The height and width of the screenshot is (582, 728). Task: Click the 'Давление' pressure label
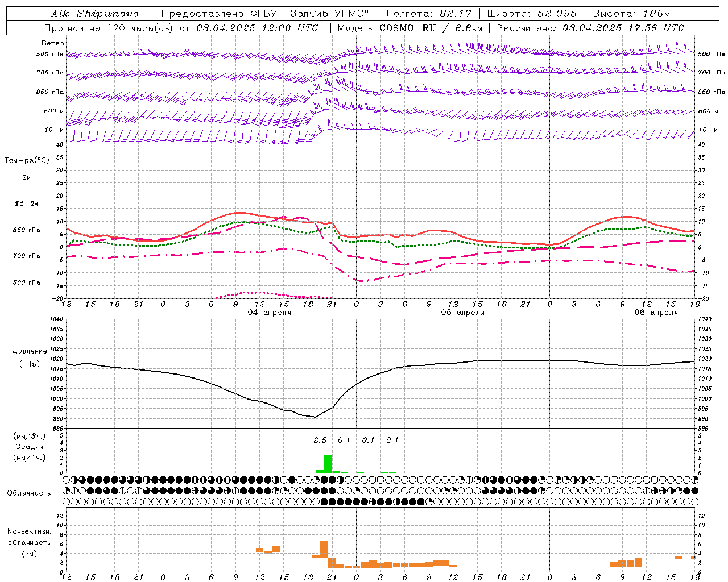(30, 351)
